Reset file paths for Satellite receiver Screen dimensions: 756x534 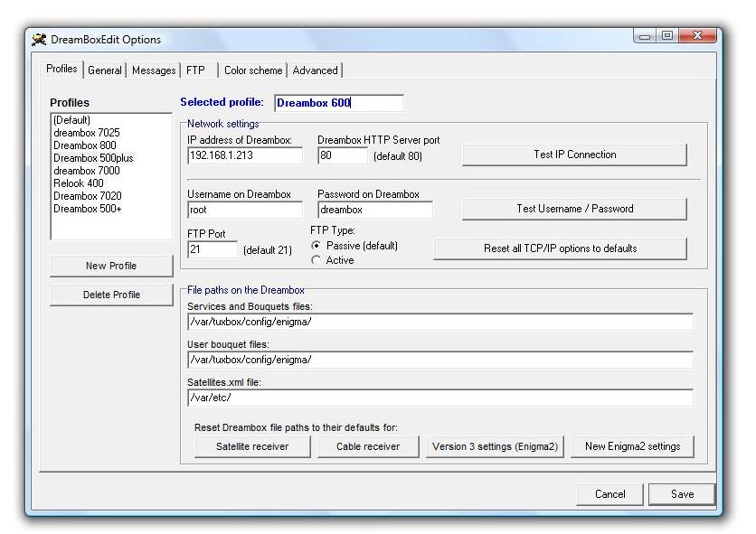252,446
